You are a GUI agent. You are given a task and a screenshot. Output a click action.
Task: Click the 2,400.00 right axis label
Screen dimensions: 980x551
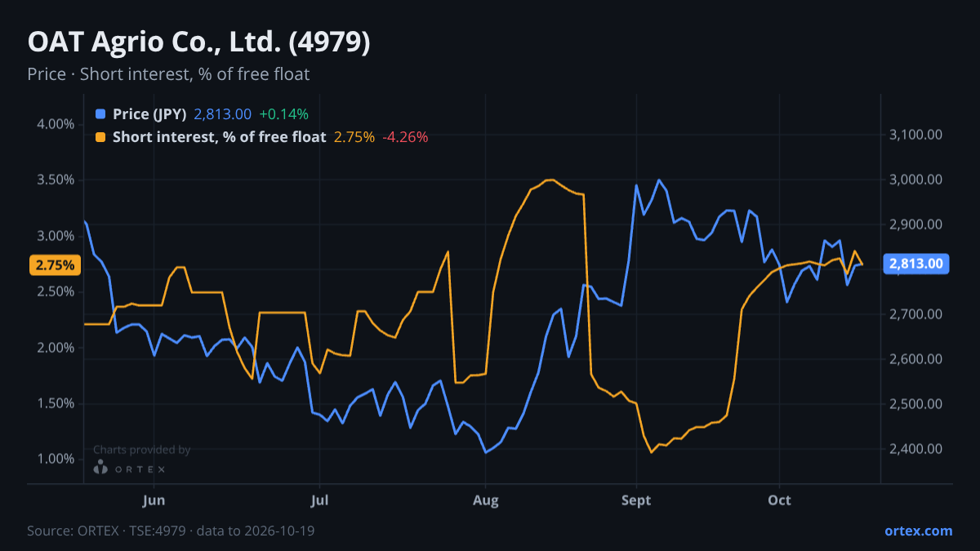[x=915, y=449]
